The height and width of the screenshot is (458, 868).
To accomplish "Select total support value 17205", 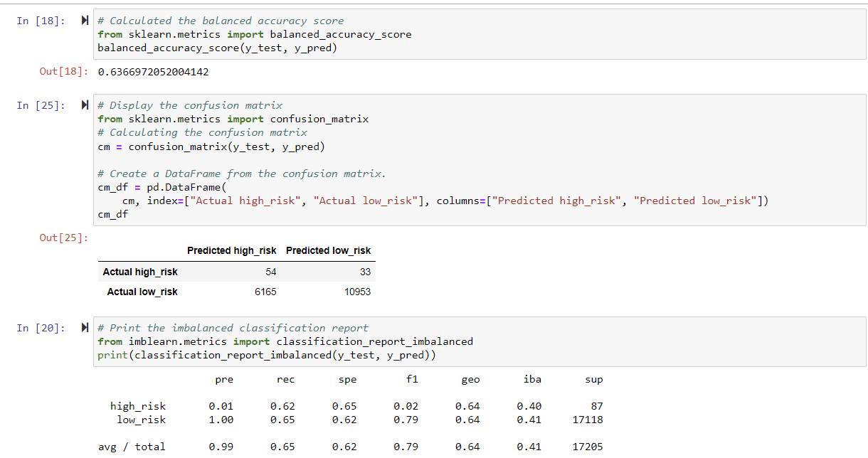I will click(588, 447).
